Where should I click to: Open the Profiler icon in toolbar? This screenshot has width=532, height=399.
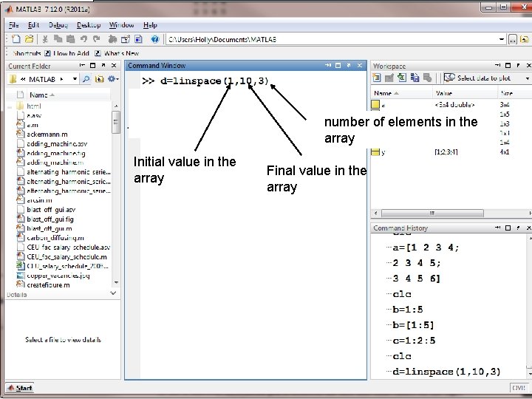pos(138,39)
